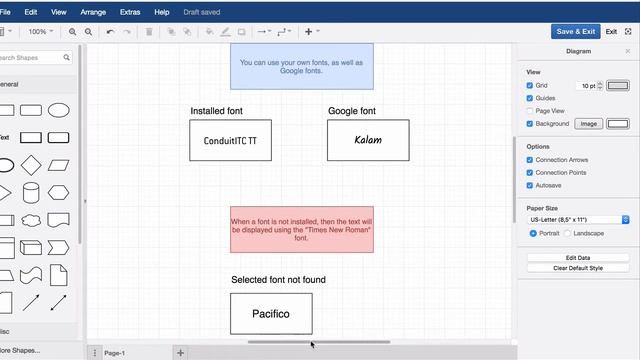The image size is (640, 360).
Task: Open the View menu
Action: [x=58, y=12]
